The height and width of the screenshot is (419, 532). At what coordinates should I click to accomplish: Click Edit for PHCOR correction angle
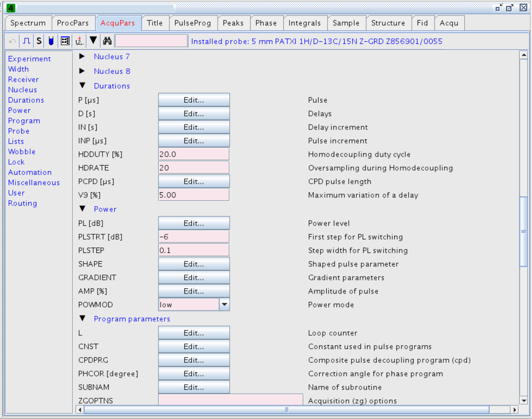coord(194,374)
